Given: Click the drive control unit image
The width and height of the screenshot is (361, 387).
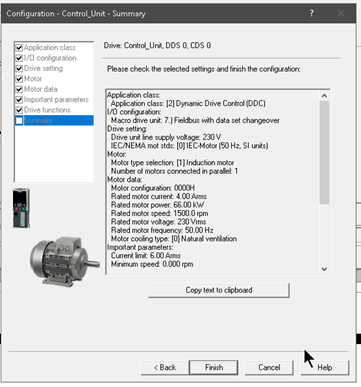Looking at the screenshot, I should click(21, 208).
